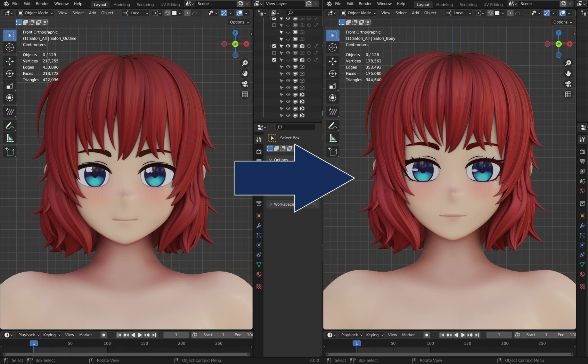Click the Options button above the viewport
This screenshot has width=588, height=364.
coord(239,22)
